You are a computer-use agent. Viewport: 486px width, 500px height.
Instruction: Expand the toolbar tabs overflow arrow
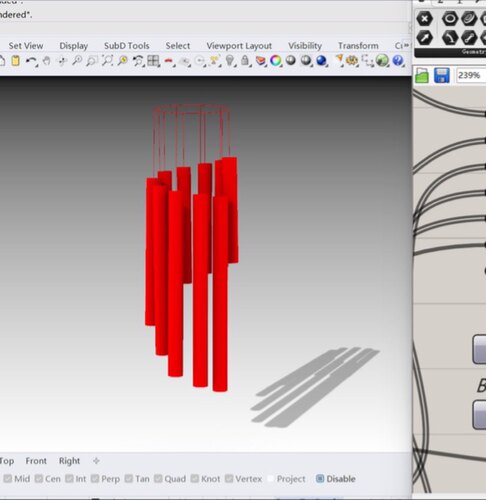tap(406, 45)
